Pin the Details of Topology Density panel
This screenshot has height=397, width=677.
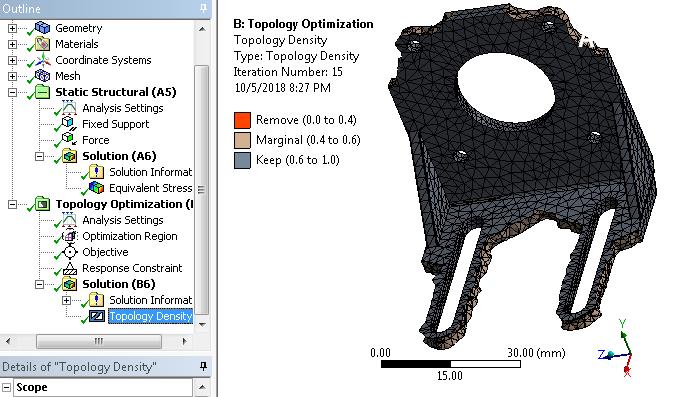203,367
